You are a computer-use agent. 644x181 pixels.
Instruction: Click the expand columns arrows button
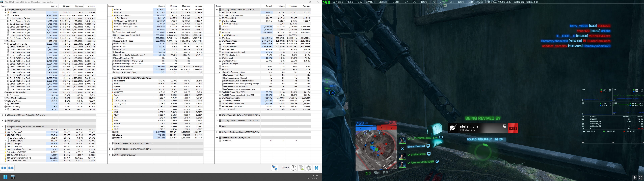[x=4, y=168]
